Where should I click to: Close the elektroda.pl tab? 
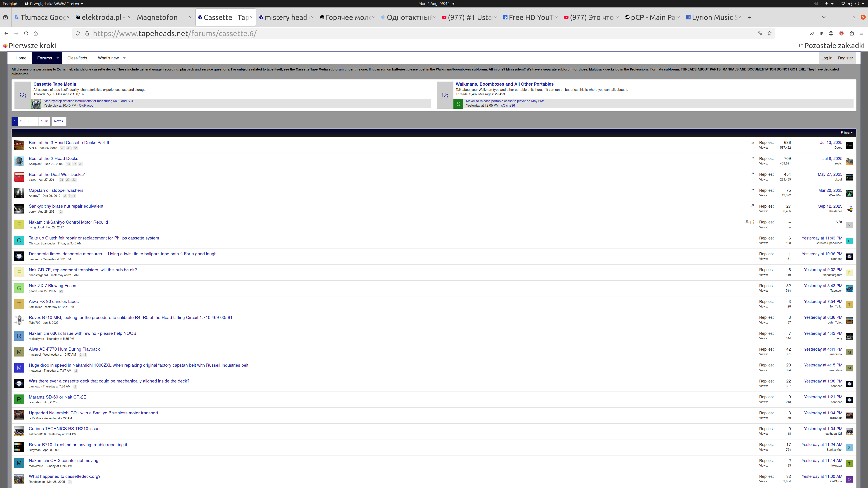(129, 17)
